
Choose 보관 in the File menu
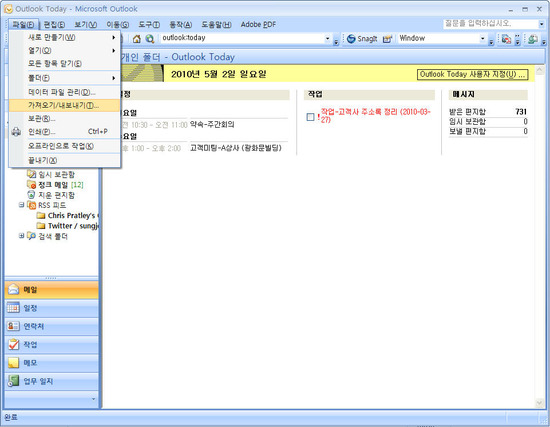pyautogui.click(x=65, y=119)
